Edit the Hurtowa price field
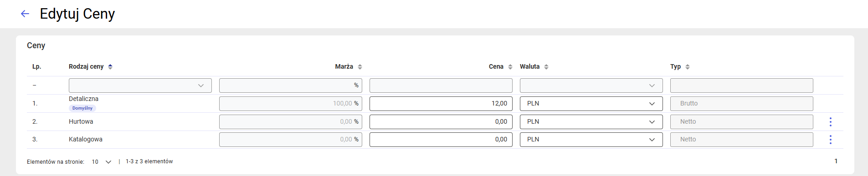 click(x=441, y=122)
